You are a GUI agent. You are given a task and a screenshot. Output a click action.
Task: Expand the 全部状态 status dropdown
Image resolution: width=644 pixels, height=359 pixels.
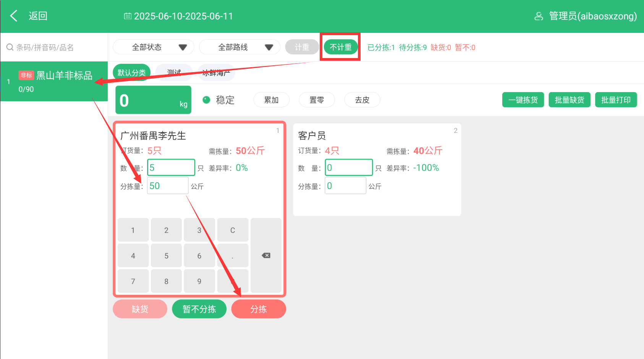click(x=153, y=47)
